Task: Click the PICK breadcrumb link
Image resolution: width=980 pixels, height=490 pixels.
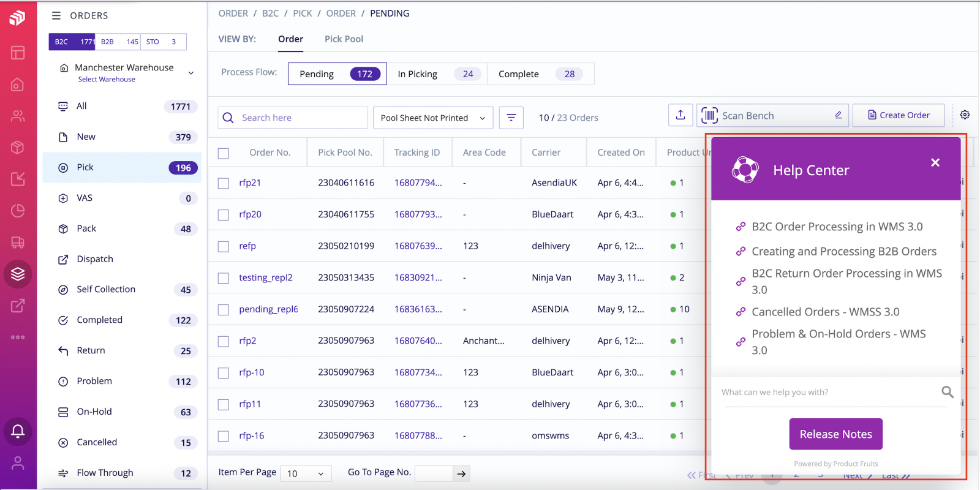Action: click(x=303, y=13)
